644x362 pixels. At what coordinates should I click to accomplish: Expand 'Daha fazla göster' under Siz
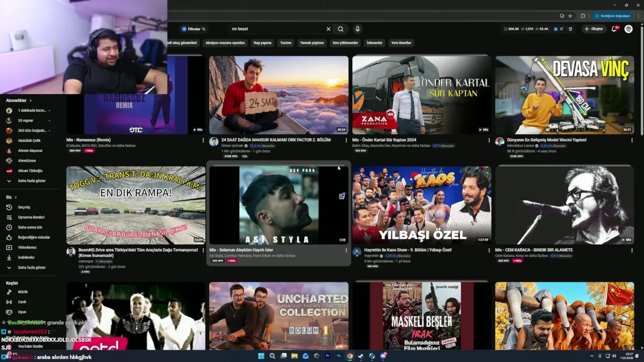31,267
